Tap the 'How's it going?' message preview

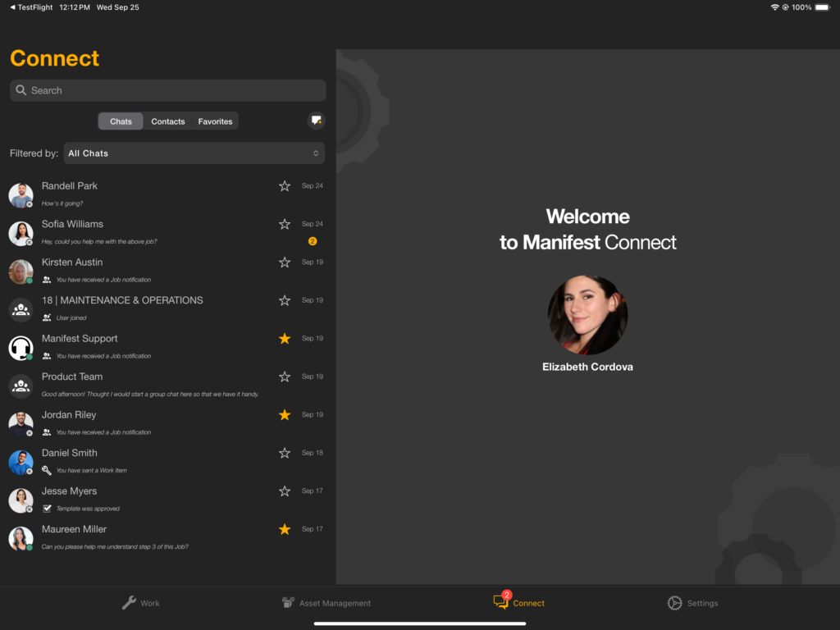(x=62, y=203)
